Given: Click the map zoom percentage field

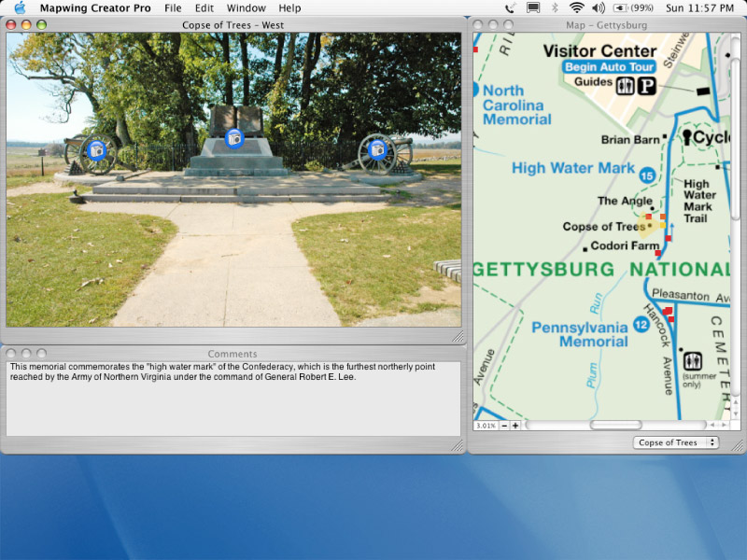Looking at the screenshot, I should pos(486,426).
